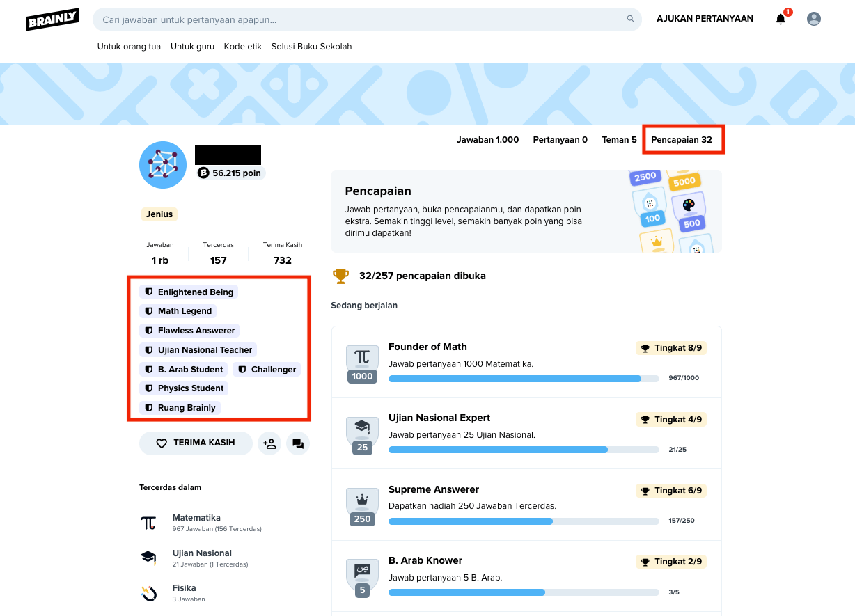Image resolution: width=855 pixels, height=616 pixels.
Task: Click the Tingkat 8/9 level tag
Action: (671, 348)
